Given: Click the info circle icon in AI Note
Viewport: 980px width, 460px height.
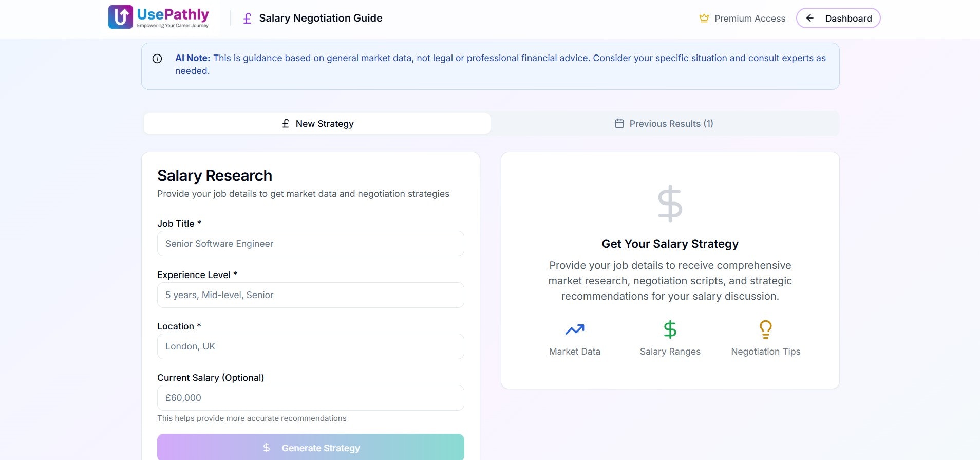Looking at the screenshot, I should pyautogui.click(x=157, y=59).
